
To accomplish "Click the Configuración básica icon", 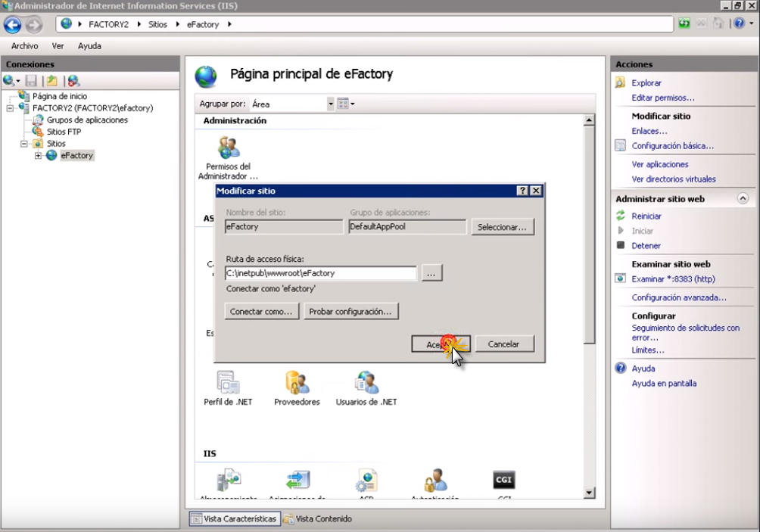I will click(620, 145).
